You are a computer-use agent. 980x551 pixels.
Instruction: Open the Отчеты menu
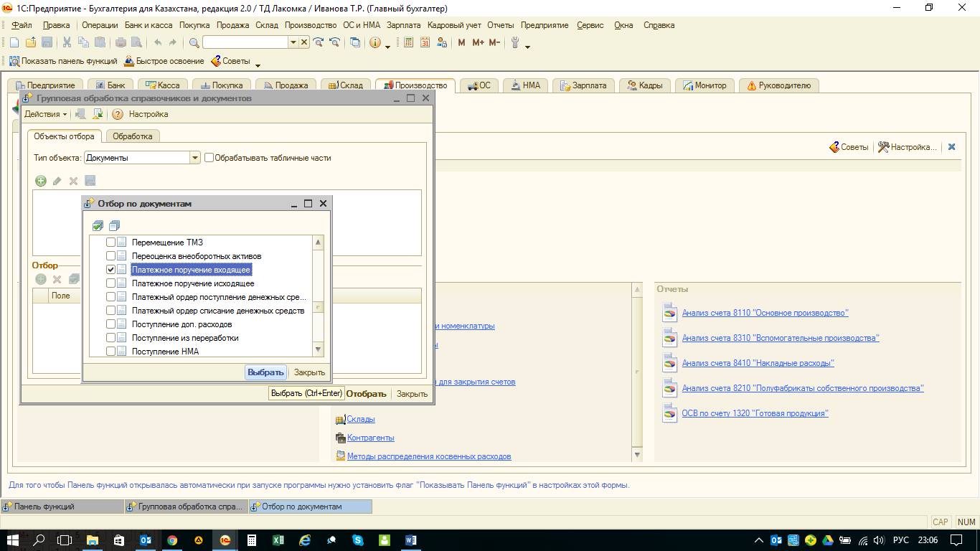point(501,25)
